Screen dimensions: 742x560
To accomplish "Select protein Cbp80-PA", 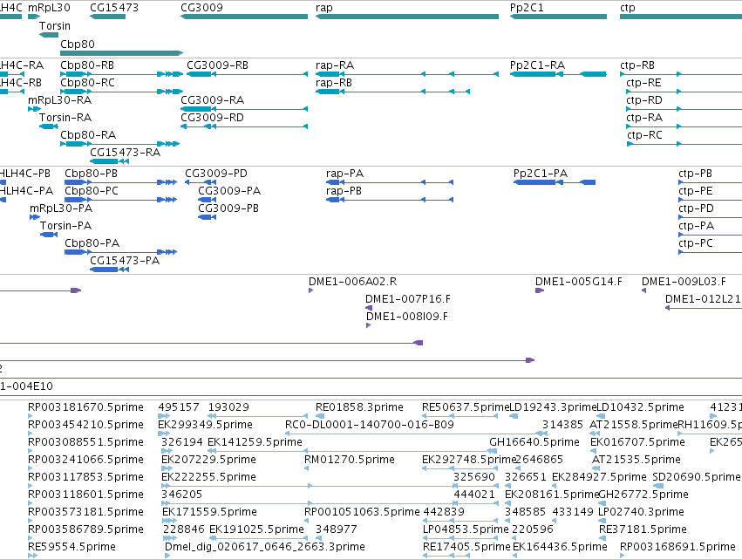I will click(92, 243).
